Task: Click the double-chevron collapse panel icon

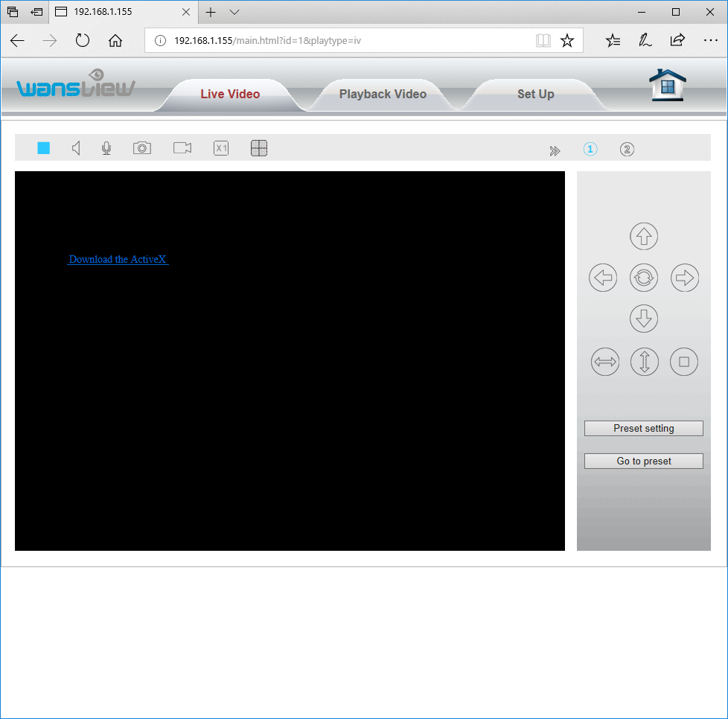Action: tap(555, 151)
